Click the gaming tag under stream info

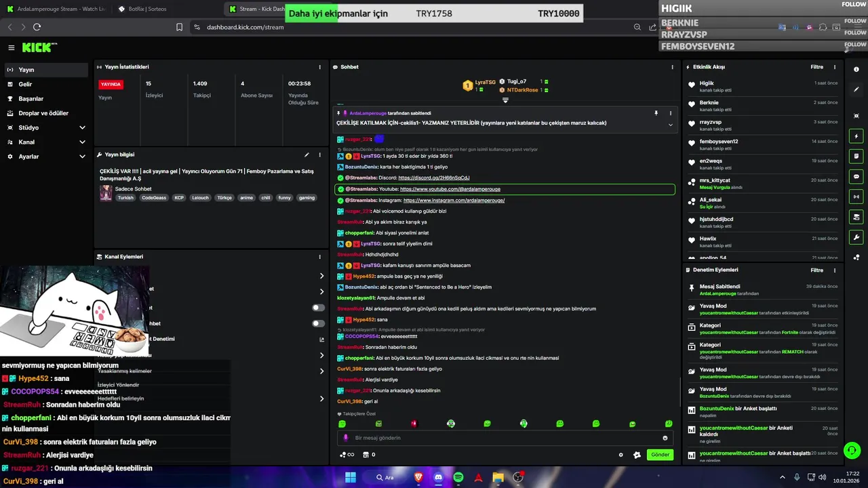(x=307, y=198)
